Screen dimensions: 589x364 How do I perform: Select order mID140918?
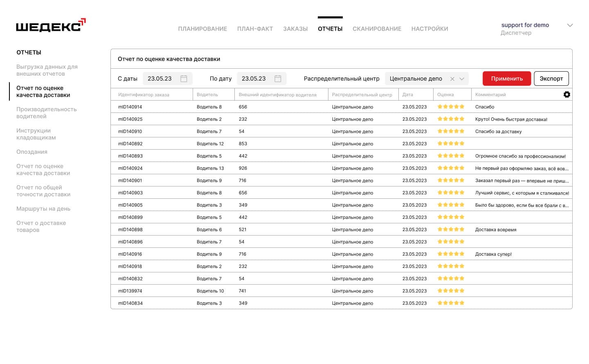(130, 266)
